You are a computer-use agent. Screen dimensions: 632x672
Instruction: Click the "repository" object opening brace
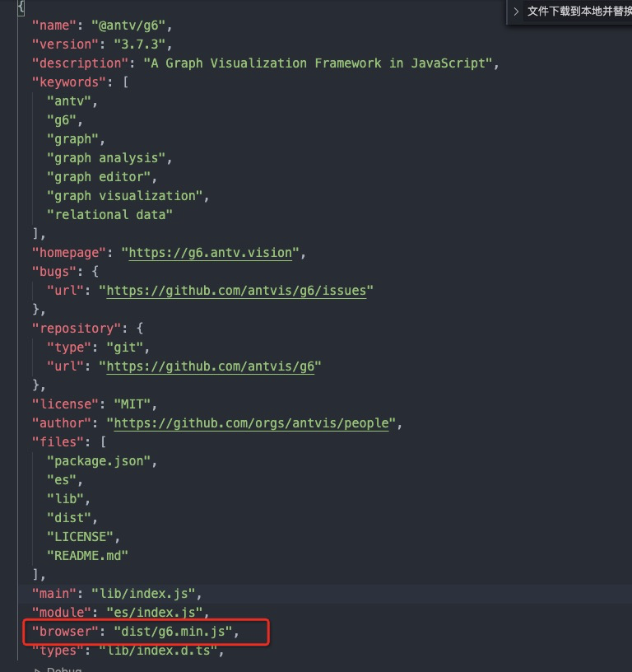click(140, 329)
